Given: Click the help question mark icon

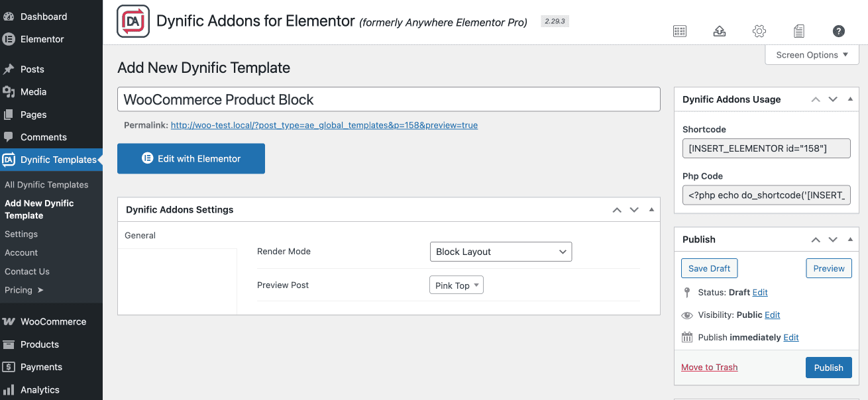Looking at the screenshot, I should pos(839,31).
